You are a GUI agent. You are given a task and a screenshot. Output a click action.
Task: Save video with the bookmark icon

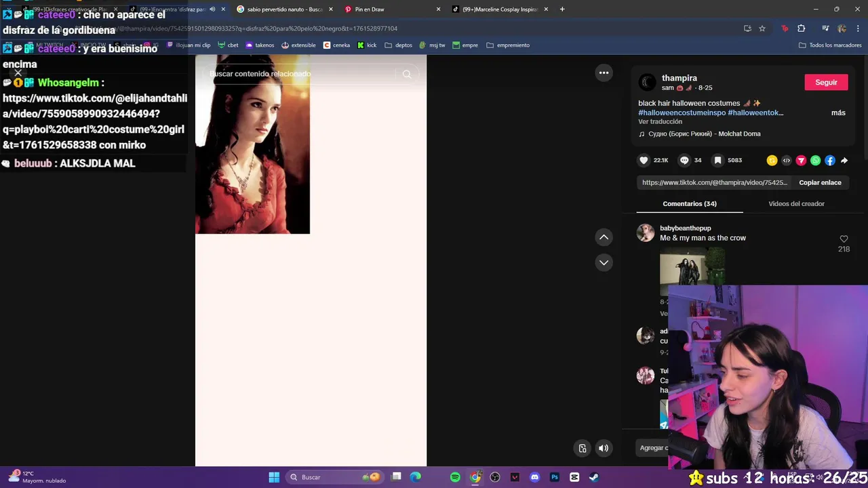pos(717,161)
